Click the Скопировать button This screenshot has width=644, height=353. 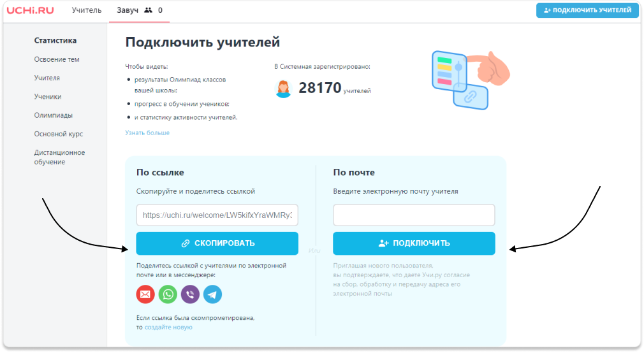point(217,243)
